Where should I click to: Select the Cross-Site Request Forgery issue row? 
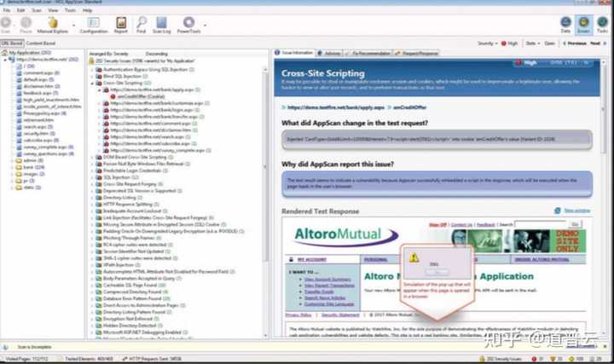[133, 184]
